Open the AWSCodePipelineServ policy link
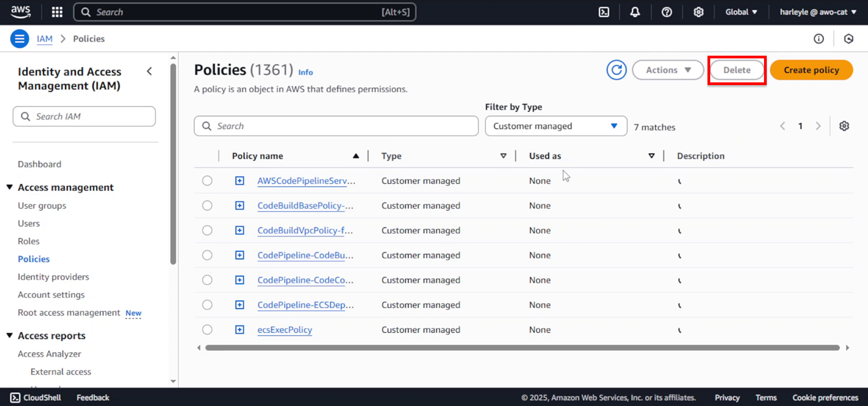868x406 pixels. coord(307,181)
